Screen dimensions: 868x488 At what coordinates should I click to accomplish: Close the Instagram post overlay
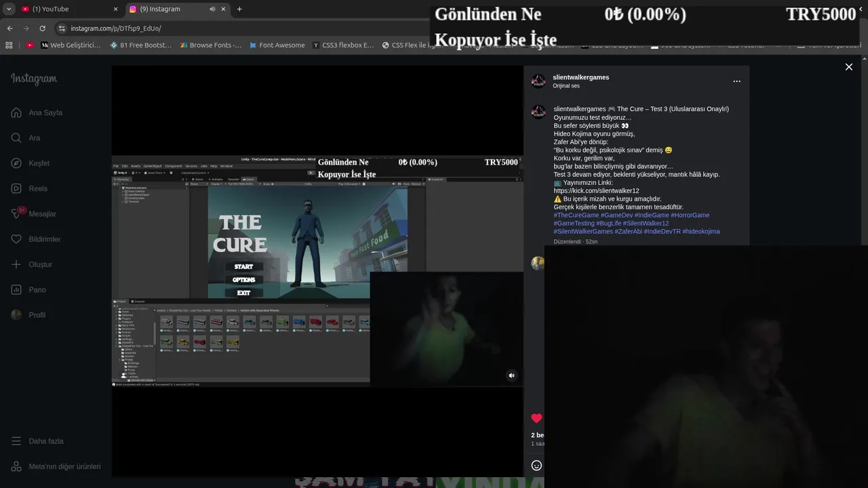click(x=848, y=66)
